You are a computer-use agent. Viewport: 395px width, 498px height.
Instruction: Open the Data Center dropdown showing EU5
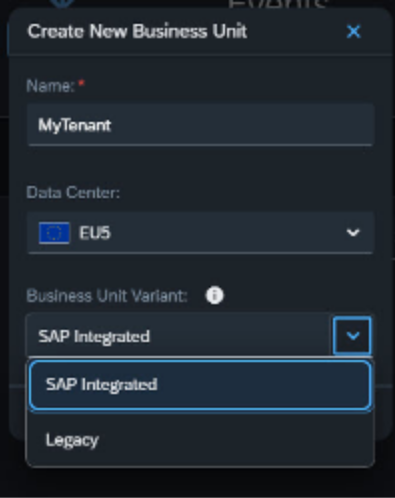point(200,232)
